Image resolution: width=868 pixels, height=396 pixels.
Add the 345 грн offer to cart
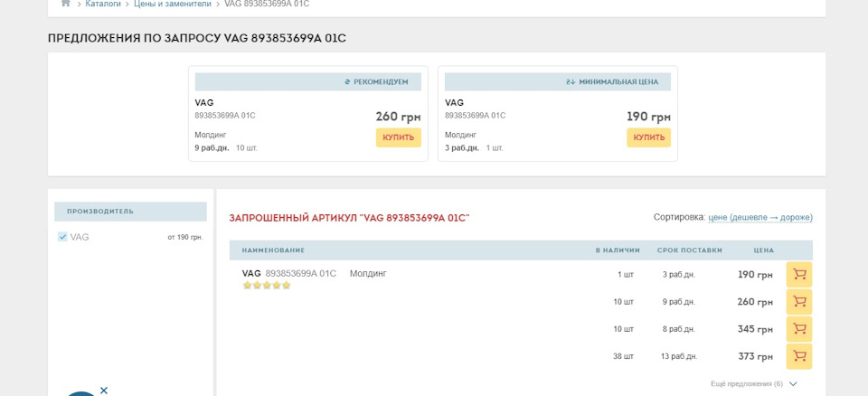(799, 329)
